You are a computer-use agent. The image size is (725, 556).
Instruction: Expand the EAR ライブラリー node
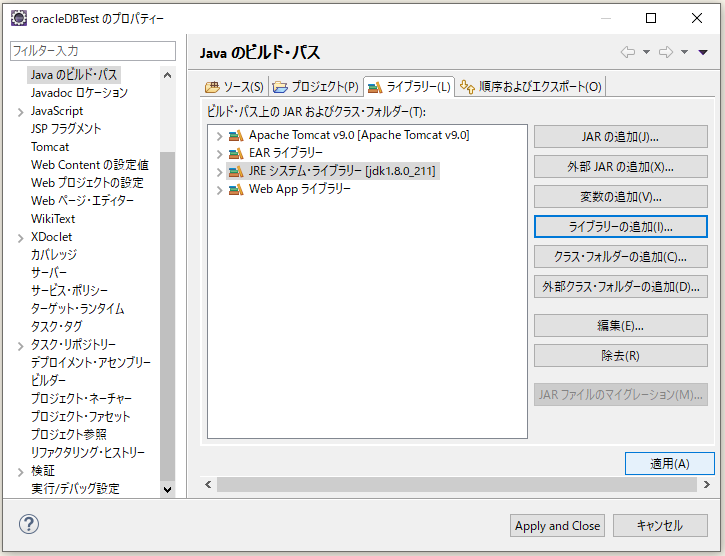click(220, 154)
